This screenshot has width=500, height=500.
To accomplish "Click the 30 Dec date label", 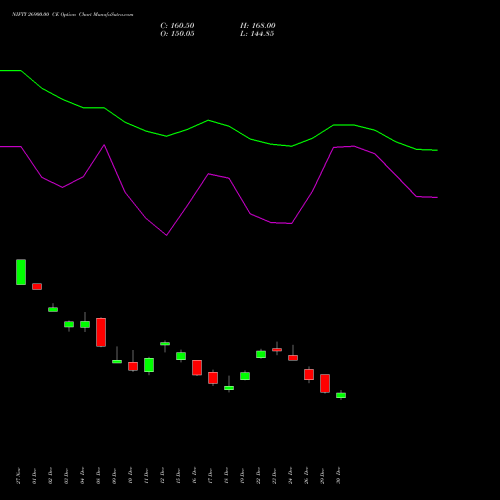I will (339, 476).
